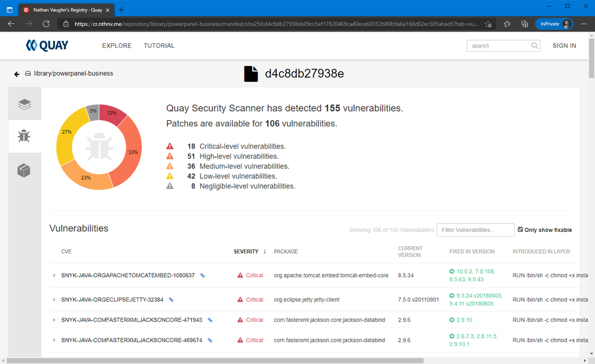Screen dimensions: 595x364
Task: Expand row SNYK-JAVA-ORGAPACHETOMCATEMBED-1080637
Action: click(x=54, y=275)
